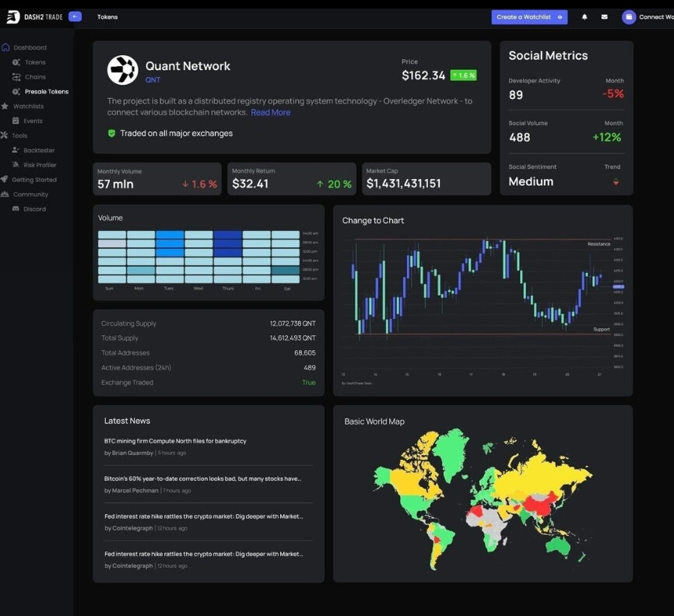The height and width of the screenshot is (616, 674).
Task: Click the Create a Watchlist button
Action: [x=529, y=17]
